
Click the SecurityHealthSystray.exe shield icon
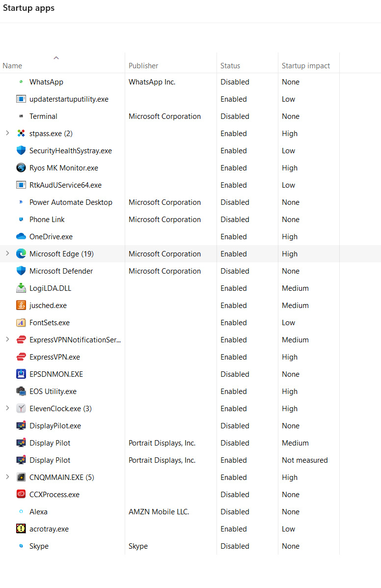[21, 151]
